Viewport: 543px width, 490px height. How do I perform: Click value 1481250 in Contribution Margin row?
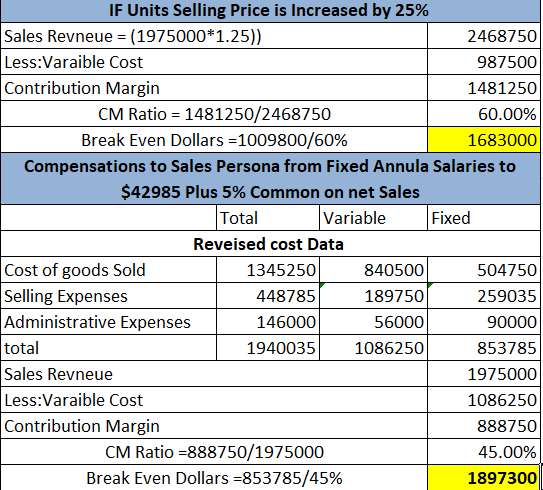[484, 88]
